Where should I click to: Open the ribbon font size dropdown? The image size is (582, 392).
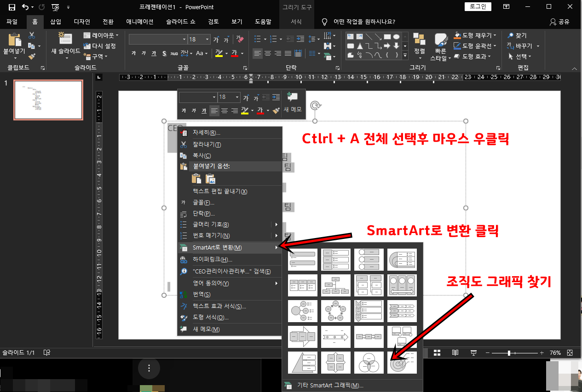pos(207,40)
